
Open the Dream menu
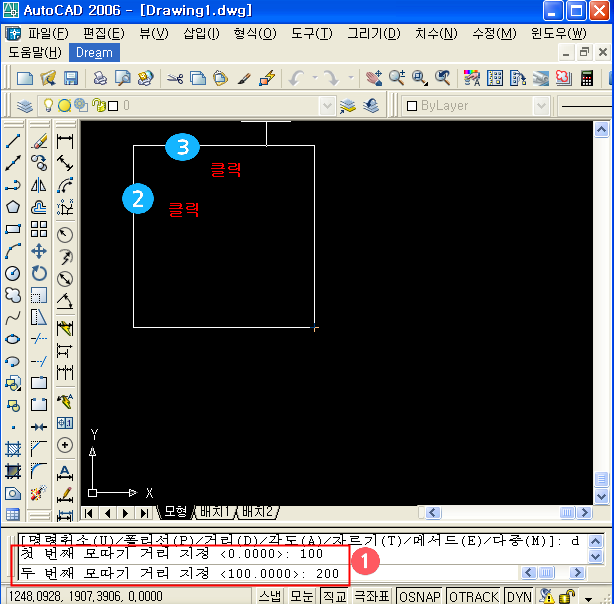point(94,52)
